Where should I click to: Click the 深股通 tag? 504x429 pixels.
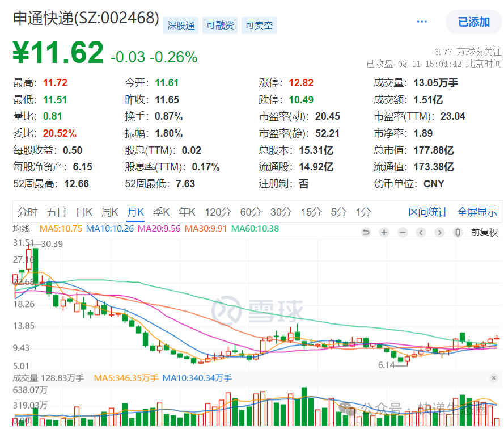click(x=181, y=26)
